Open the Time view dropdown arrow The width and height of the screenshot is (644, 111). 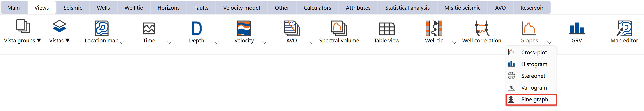pyautogui.click(x=169, y=43)
